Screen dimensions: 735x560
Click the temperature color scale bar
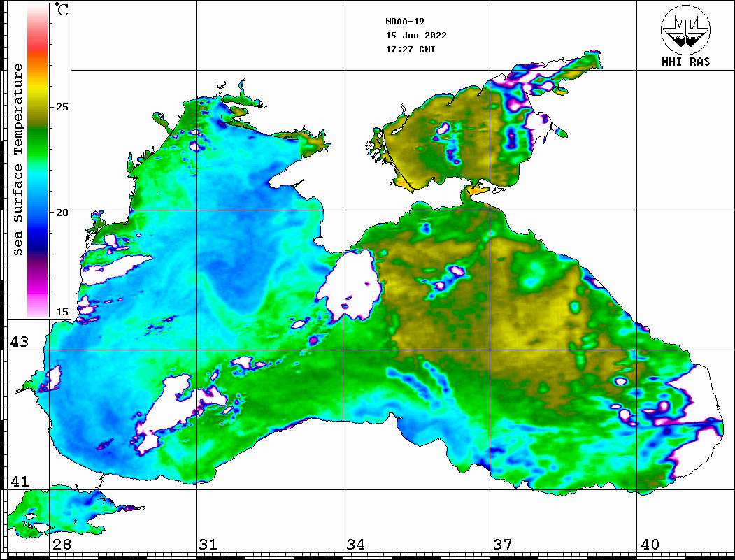point(38,161)
